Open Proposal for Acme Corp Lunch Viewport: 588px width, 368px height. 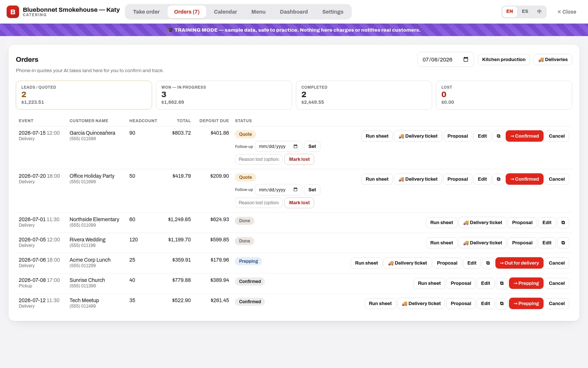click(447, 263)
